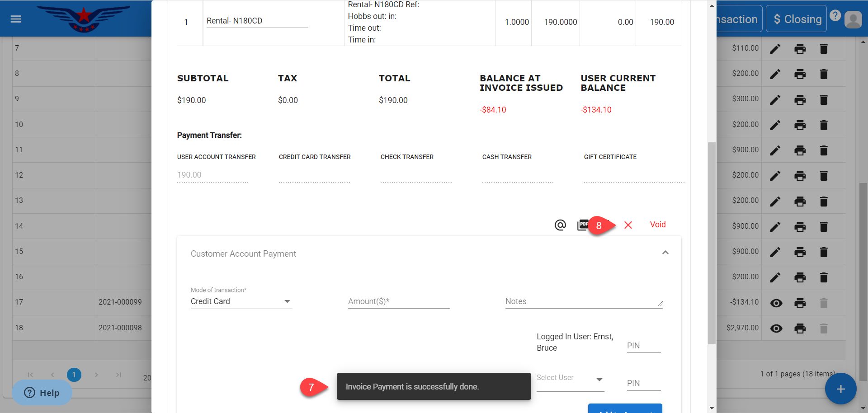Collapse the Customer Account Payment panel
Image resolution: width=868 pixels, height=413 pixels.
point(665,253)
